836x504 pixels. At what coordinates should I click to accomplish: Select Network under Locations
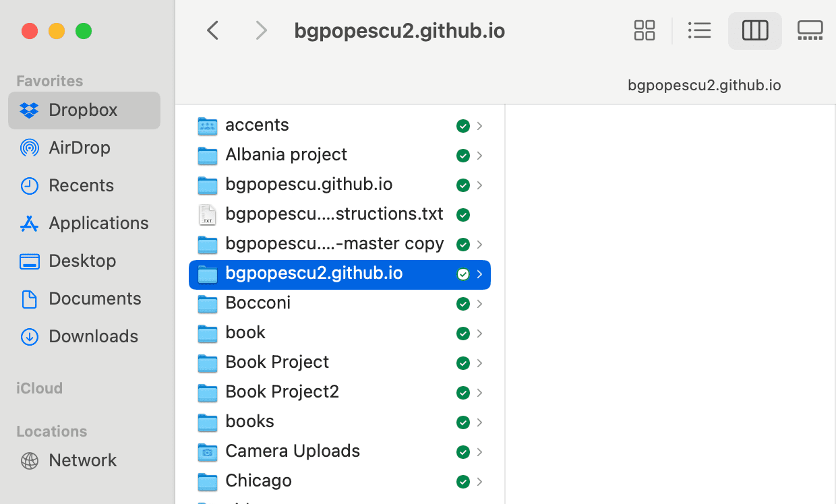(x=82, y=460)
